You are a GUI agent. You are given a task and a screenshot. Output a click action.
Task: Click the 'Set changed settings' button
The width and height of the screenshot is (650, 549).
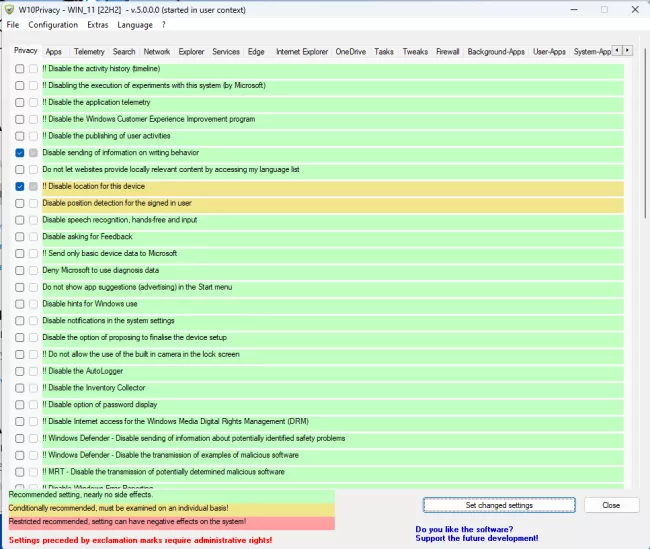pos(499,505)
